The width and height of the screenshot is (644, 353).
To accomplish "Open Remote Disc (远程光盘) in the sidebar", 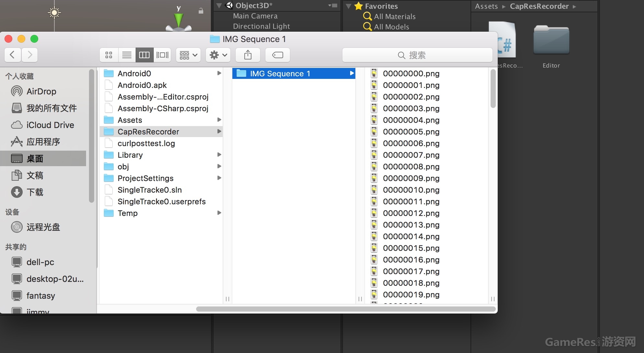I will [x=43, y=227].
